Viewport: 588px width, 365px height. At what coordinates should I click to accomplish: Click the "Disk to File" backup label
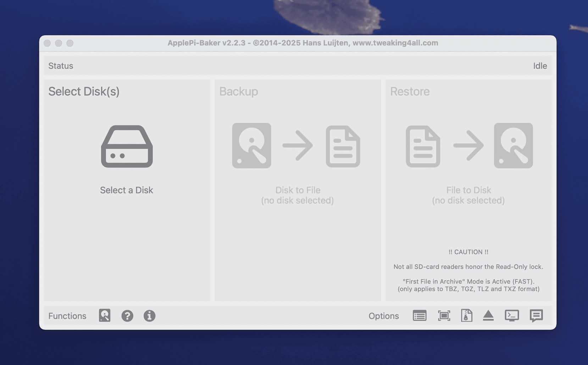click(x=298, y=190)
